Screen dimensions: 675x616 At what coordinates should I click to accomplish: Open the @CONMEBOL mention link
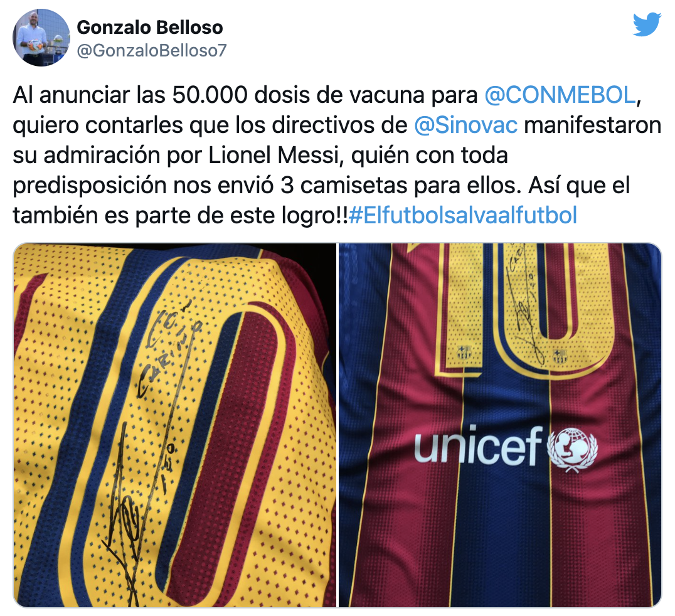tap(560, 95)
